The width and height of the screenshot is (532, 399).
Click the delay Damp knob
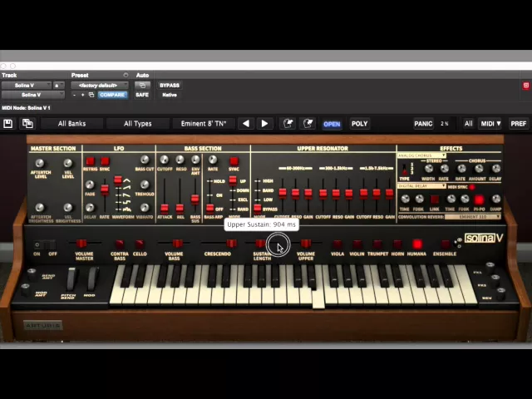(496, 199)
